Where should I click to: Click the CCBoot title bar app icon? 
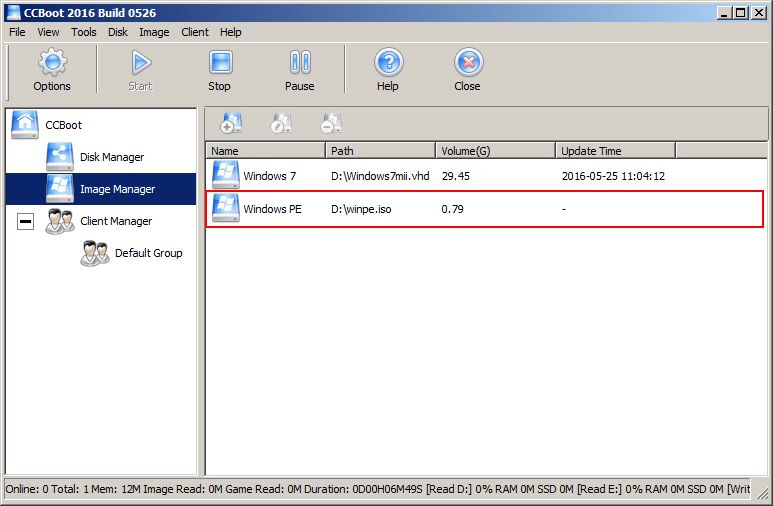[13, 12]
